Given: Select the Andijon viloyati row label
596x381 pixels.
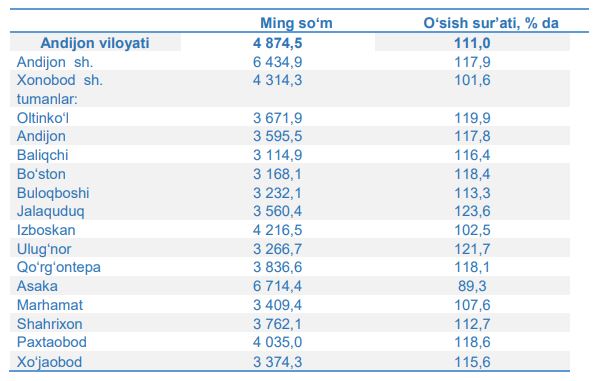Looking at the screenshot, I should click(x=95, y=43).
